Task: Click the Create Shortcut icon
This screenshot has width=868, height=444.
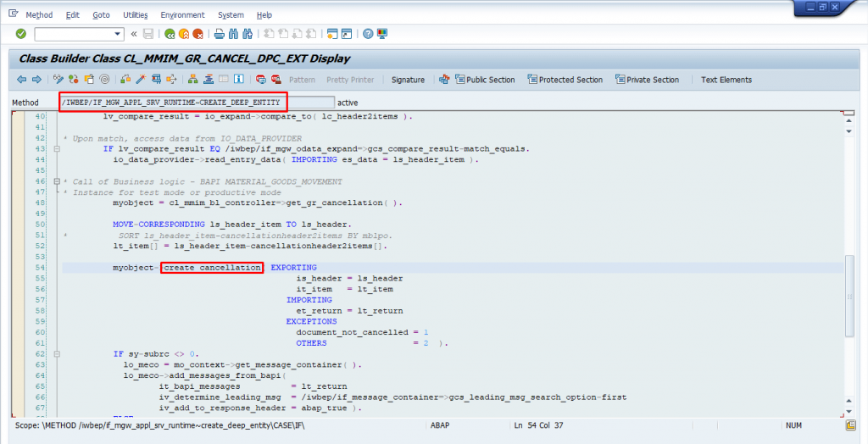Action: pyautogui.click(x=347, y=35)
